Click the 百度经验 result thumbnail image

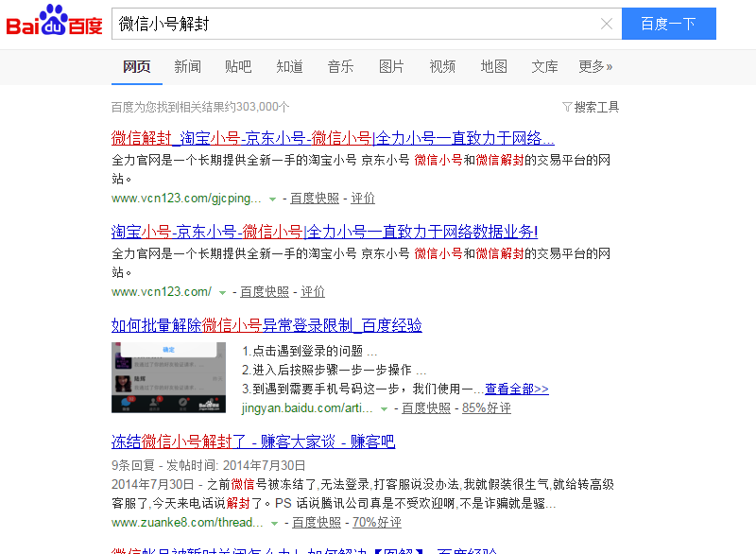tap(168, 377)
